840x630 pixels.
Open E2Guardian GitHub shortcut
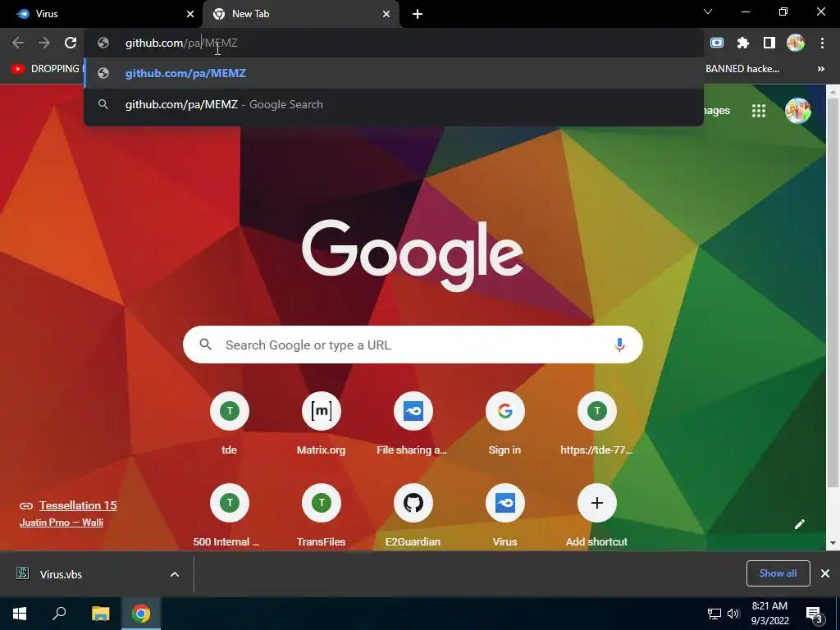tap(413, 515)
